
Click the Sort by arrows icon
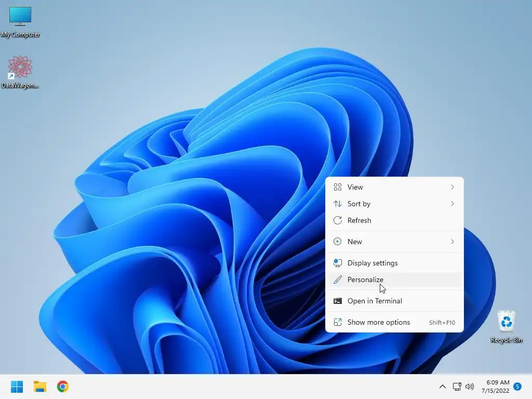(x=338, y=204)
